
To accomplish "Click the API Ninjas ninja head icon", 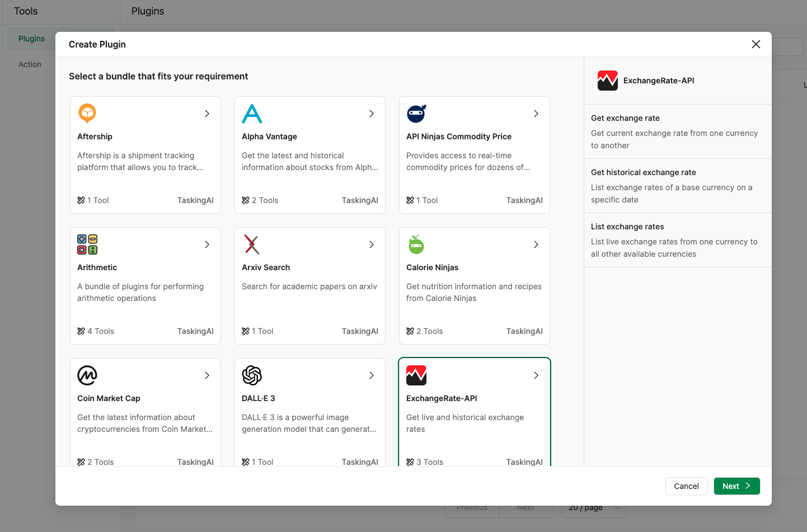I will [x=416, y=114].
